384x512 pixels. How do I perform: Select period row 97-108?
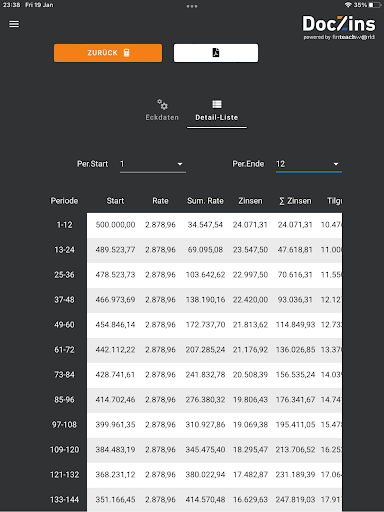[x=64, y=425]
